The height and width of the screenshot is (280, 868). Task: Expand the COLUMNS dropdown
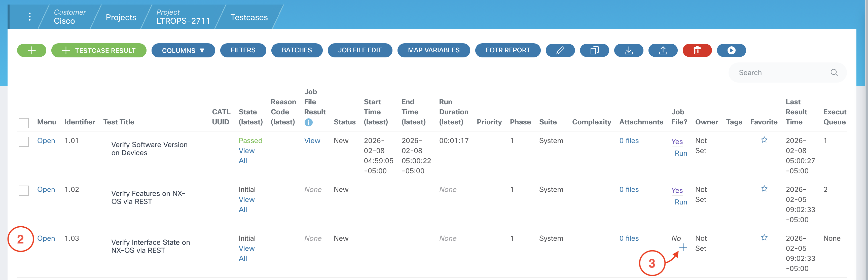click(x=183, y=51)
